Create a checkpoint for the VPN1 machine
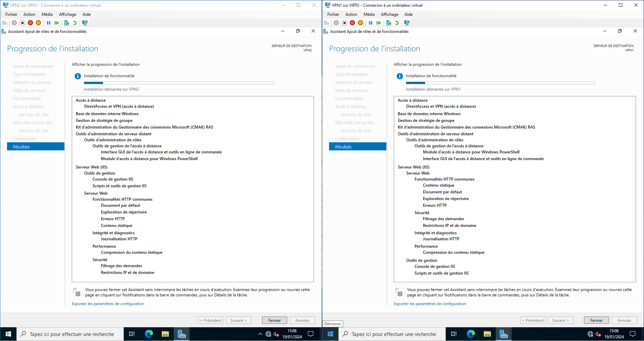The image size is (644, 341). pyautogui.click(x=389, y=23)
